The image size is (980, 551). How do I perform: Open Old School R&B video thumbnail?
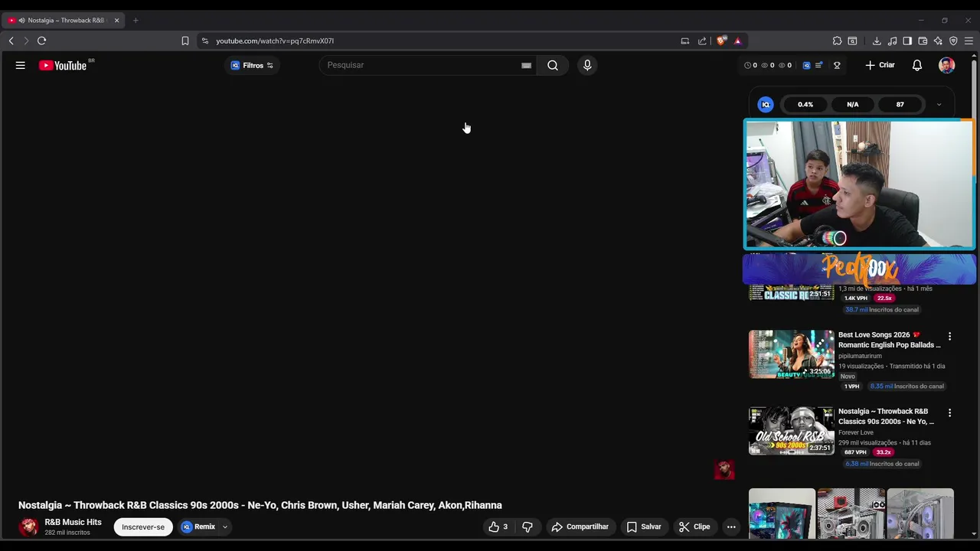click(792, 431)
